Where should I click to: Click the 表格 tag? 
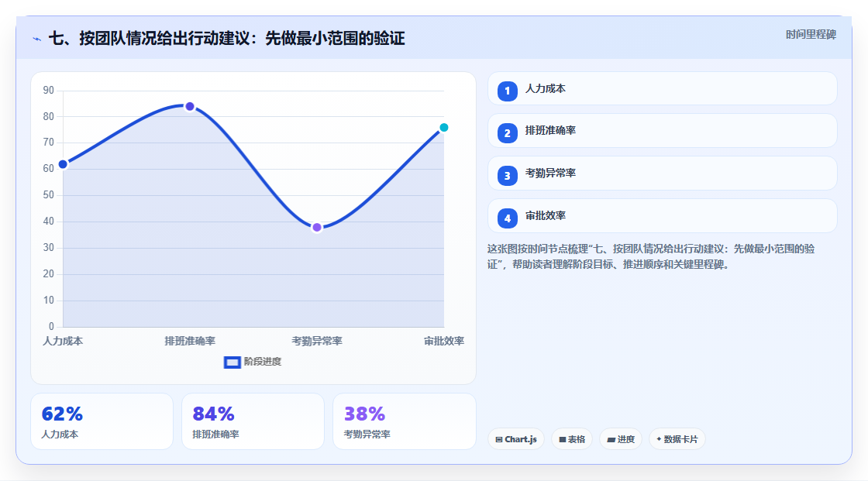coord(572,439)
